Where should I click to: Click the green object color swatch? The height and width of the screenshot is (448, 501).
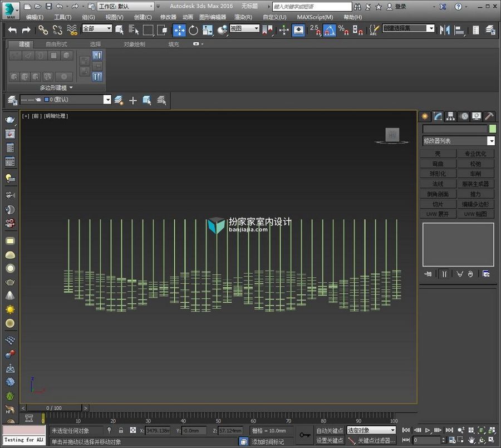click(493, 129)
